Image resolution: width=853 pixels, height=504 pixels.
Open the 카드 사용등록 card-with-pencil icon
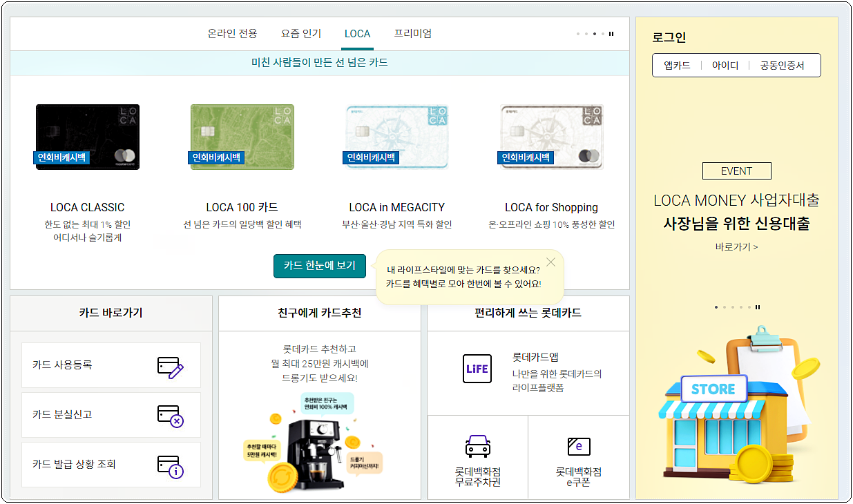pos(170,367)
